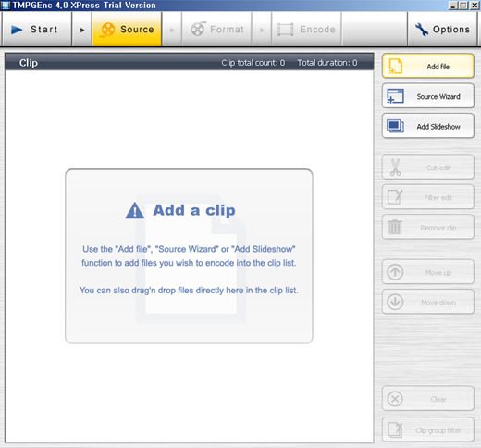Click the Filter edit button
Screen dimensions: 481x448
pos(428,197)
